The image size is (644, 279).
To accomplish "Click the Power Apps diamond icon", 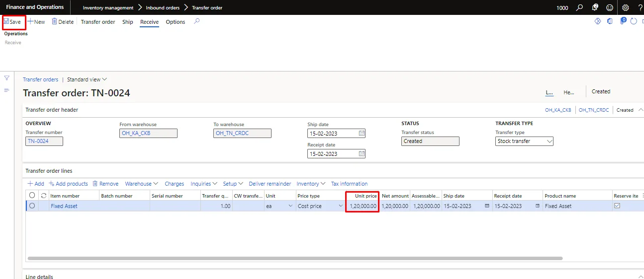I will point(598,21).
